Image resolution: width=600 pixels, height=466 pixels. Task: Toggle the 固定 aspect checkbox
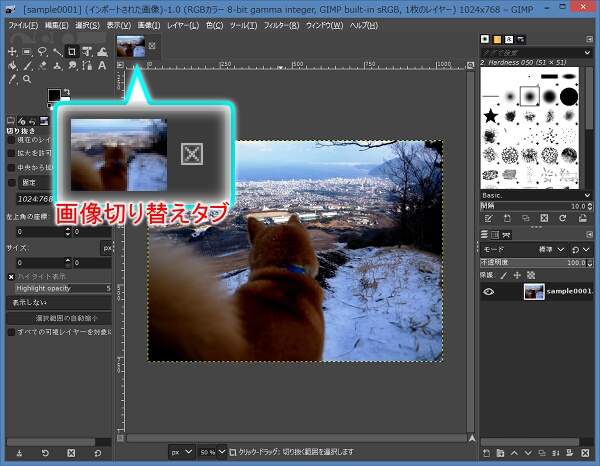[12, 182]
